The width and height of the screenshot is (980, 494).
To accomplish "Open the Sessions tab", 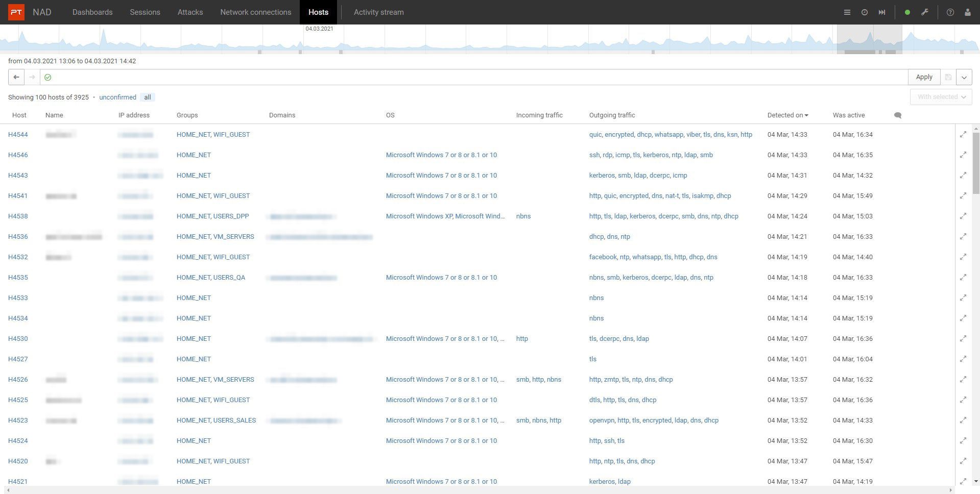I will (x=145, y=12).
